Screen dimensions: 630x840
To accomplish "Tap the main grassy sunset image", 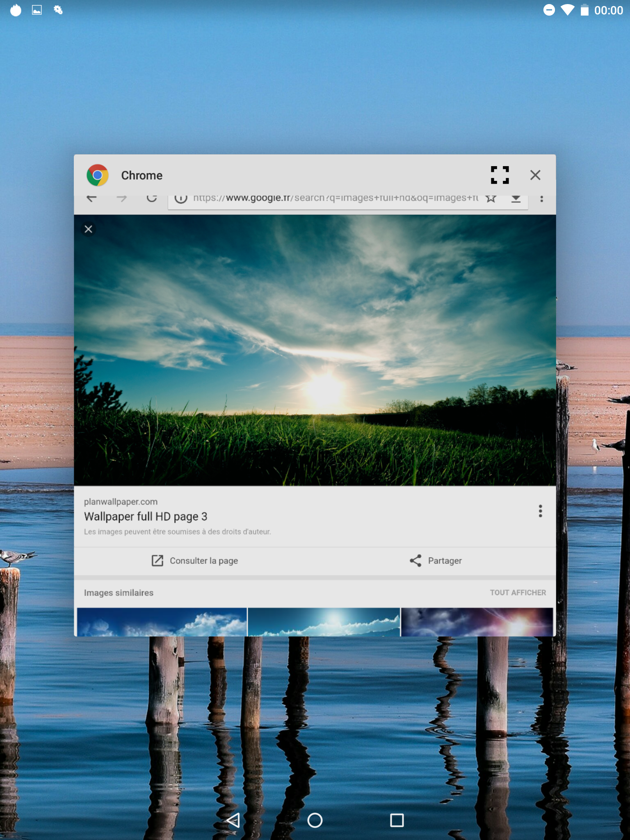I will (315, 351).
